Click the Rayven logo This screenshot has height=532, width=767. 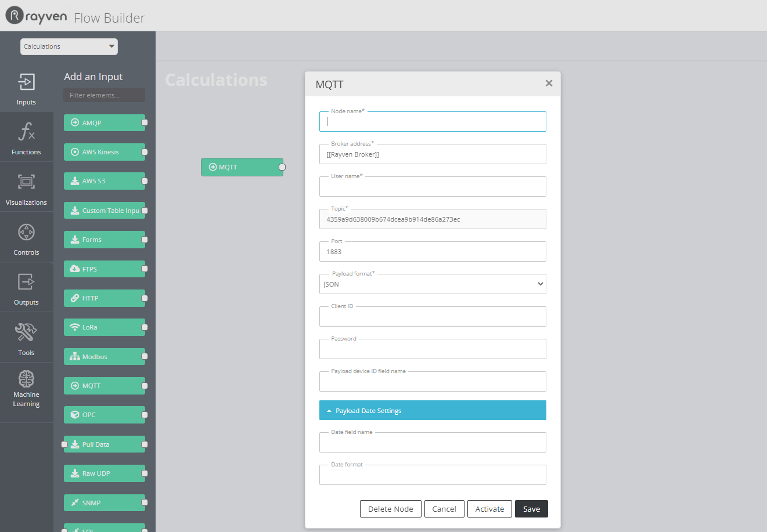point(37,16)
